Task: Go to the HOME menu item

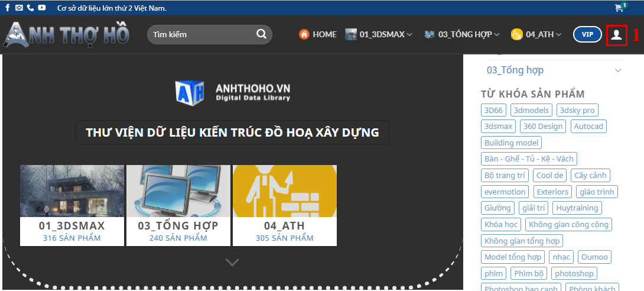Action: pyautogui.click(x=318, y=34)
